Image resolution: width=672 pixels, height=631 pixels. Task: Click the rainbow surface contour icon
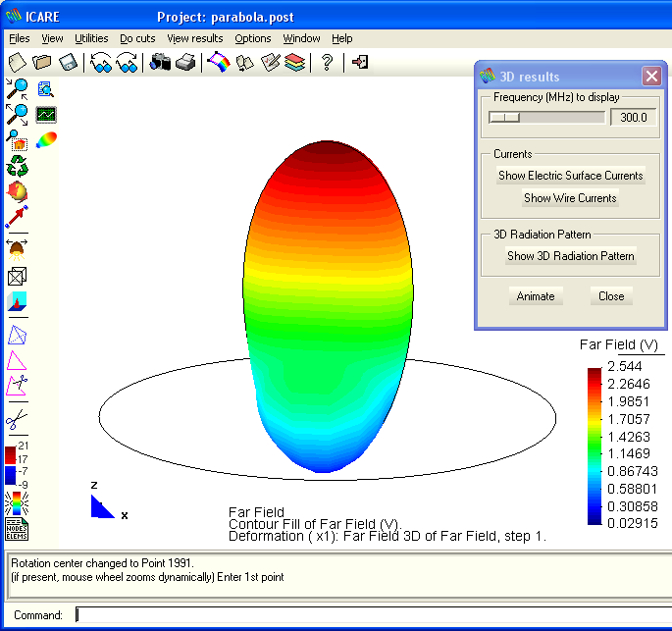219,63
